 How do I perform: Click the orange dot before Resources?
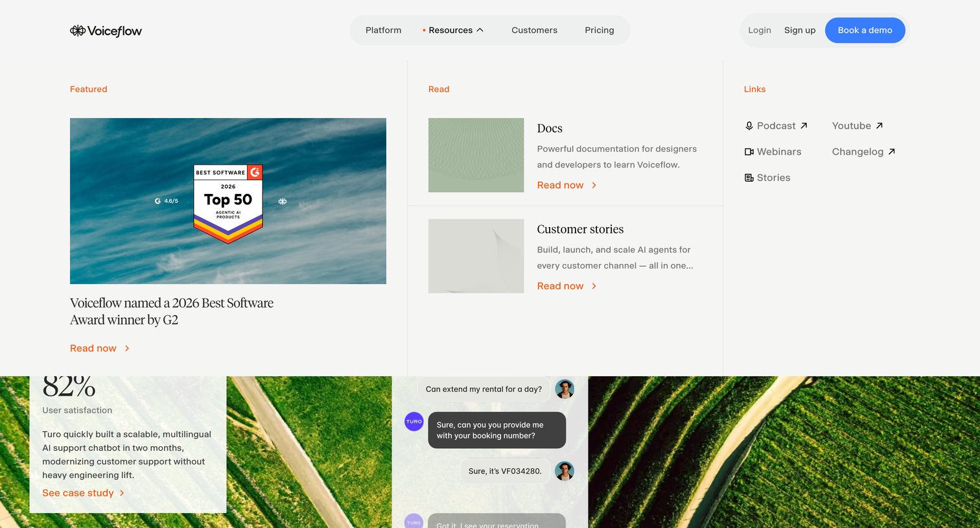[x=424, y=30]
